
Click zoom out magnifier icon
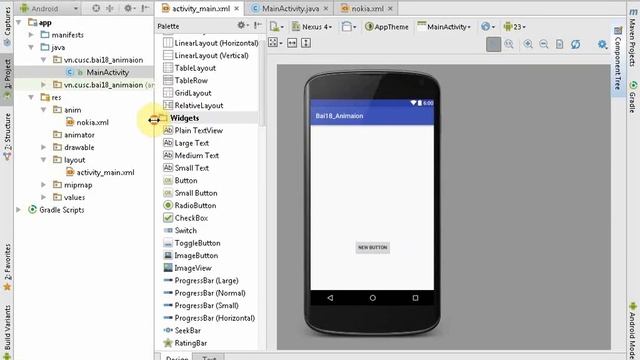tap(544, 44)
